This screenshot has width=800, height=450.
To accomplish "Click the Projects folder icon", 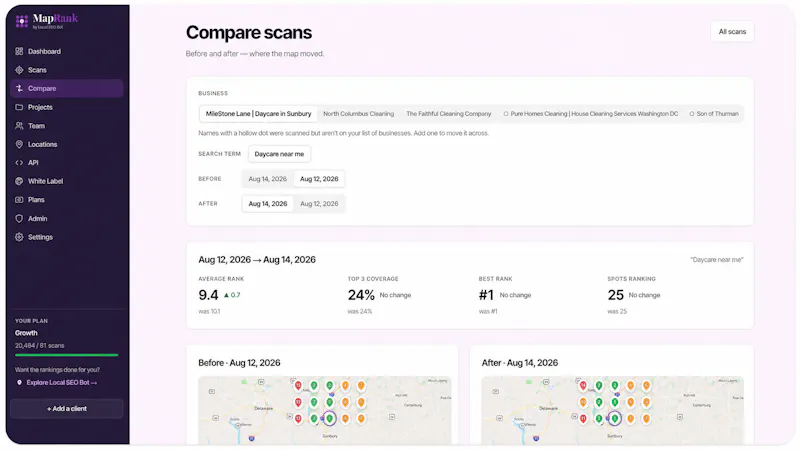I will pyautogui.click(x=19, y=107).
